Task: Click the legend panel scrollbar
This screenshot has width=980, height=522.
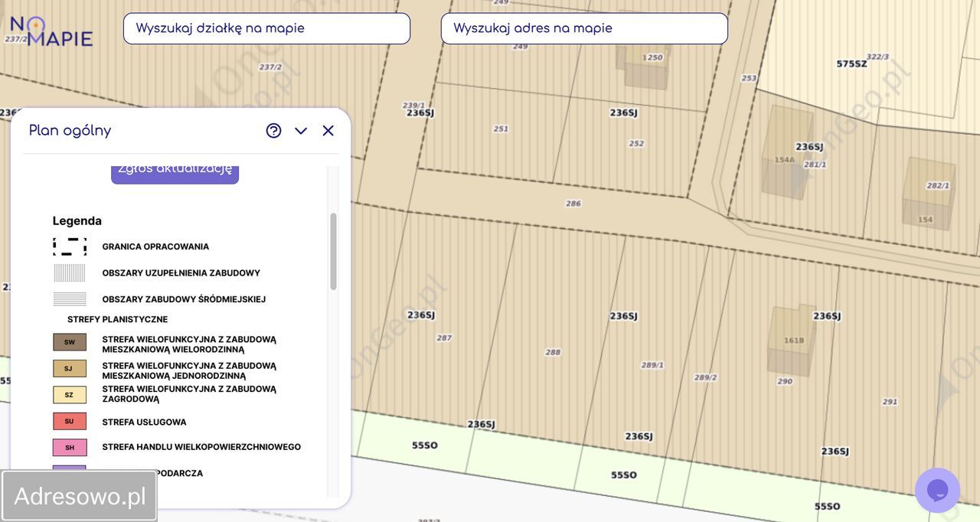Action: pyautogui.click(x=333, y=252)
